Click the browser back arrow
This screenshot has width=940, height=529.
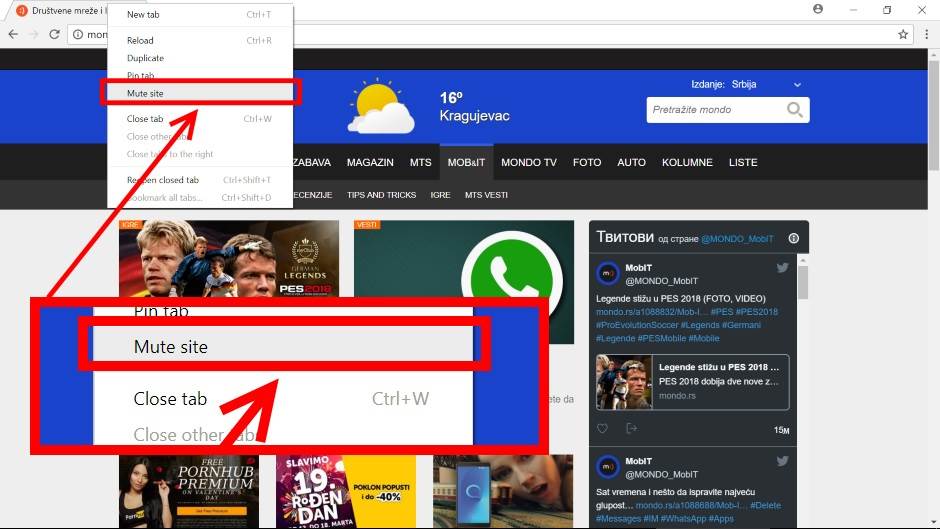(11, 34)
